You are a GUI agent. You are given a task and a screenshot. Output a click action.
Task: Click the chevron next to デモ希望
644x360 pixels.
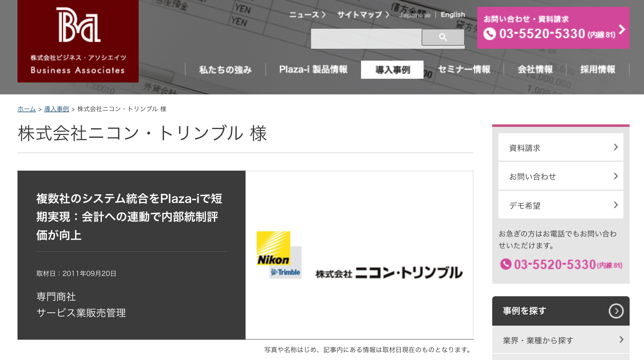pos(616,205)
